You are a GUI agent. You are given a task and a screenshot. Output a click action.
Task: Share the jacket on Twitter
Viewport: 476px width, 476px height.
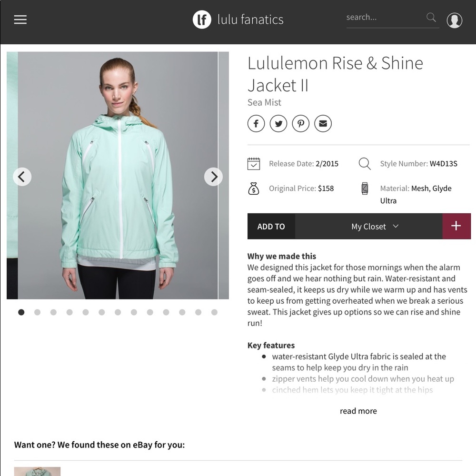278,123
